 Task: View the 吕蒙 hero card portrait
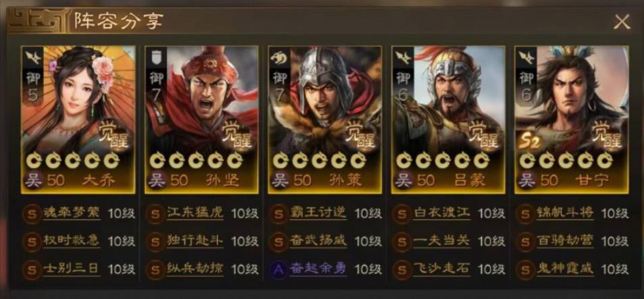(x=448, y=119)
